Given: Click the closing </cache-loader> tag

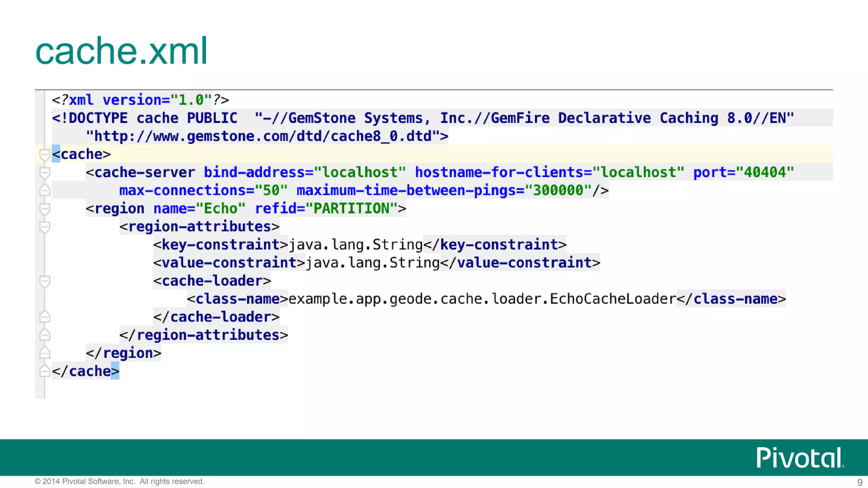Looking at the screenshot, I should tap(216, 317).
